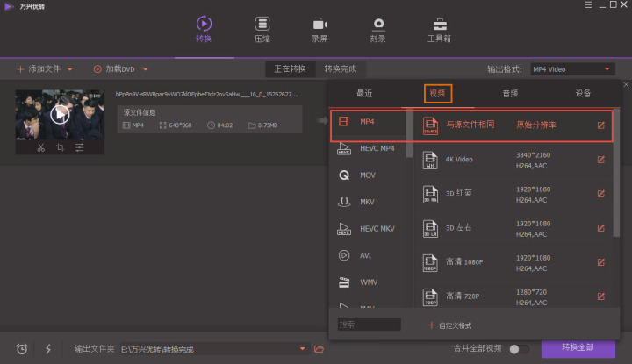Open the 转换 (Convert) module
The height and width of the screenshot is (364, 632).
(x=204, y=29)
